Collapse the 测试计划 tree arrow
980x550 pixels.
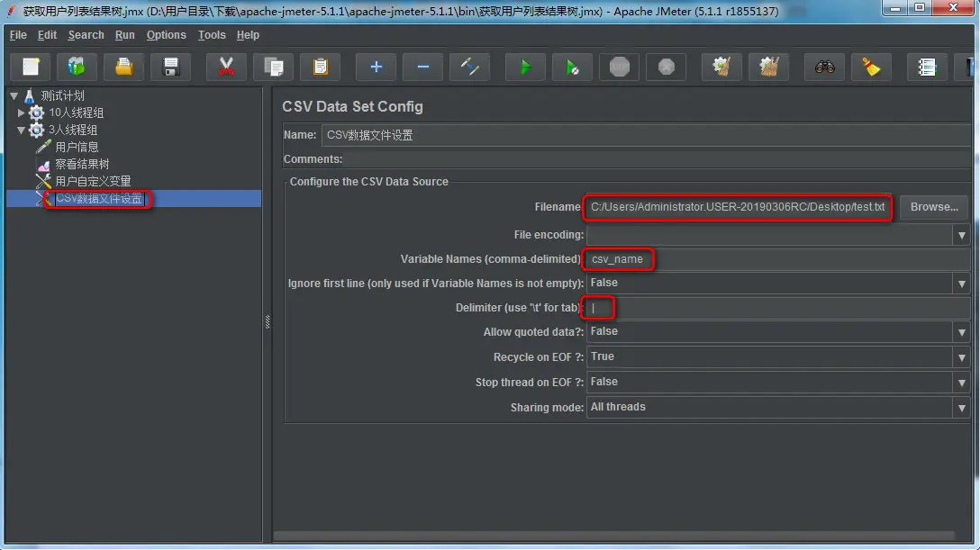point(14,95)
